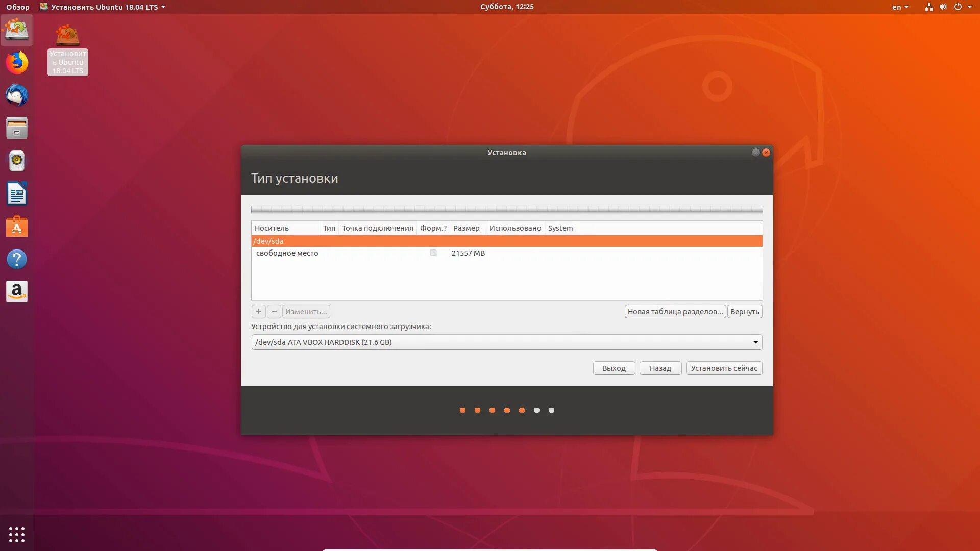
Task: Launch LibreOffice Writer from the dock
Action: [17, 194]
